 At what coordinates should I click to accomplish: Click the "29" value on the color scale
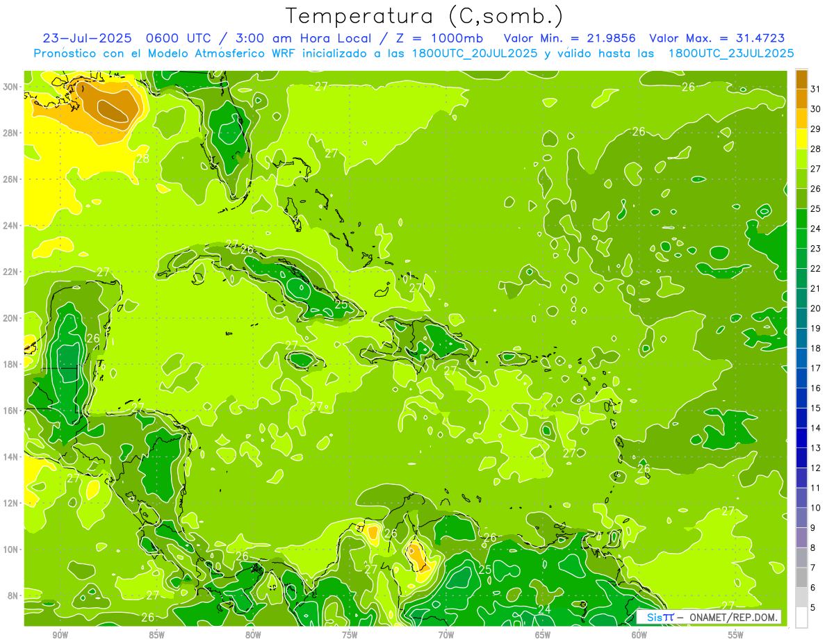click(x=815, y=129)
